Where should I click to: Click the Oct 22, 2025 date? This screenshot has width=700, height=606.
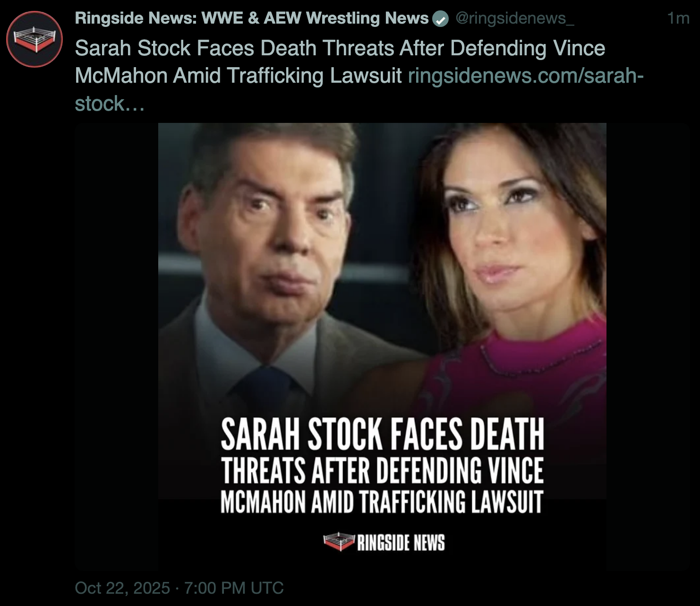click(x=122, y=588)
